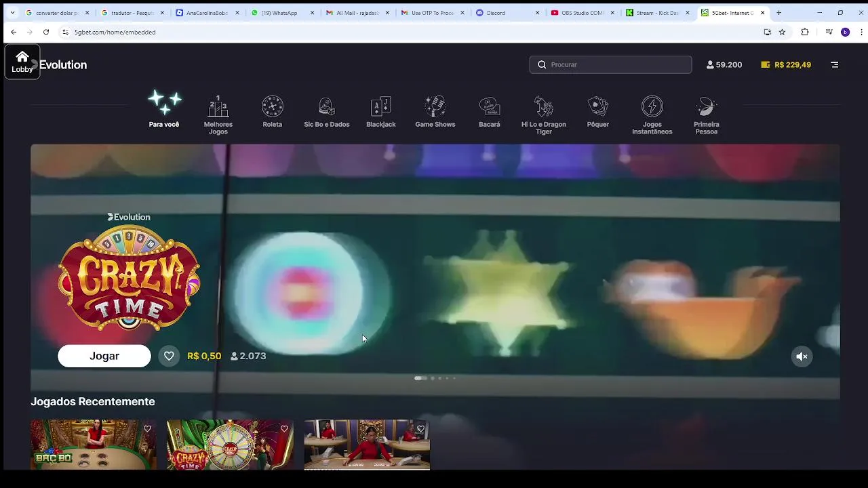Open the Primeira Pessoa category

tap(707, 115)
